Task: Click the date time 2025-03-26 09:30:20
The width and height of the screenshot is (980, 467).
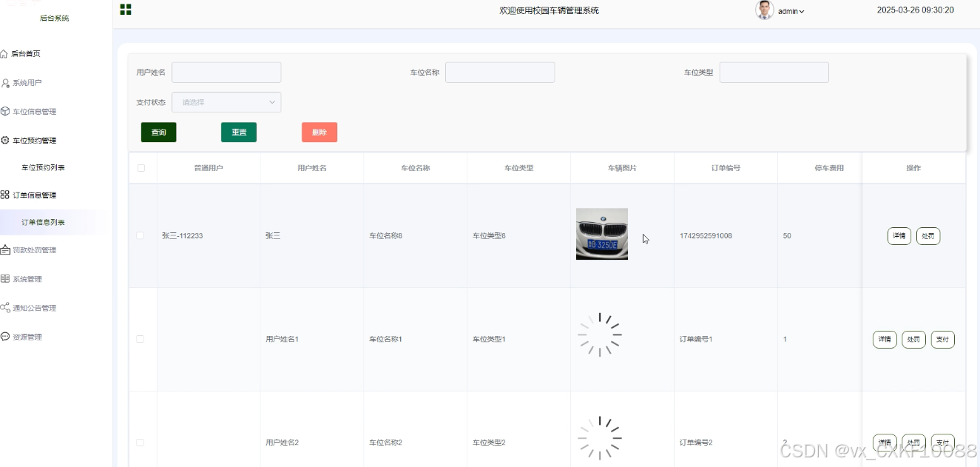Action: pos(916,10)
